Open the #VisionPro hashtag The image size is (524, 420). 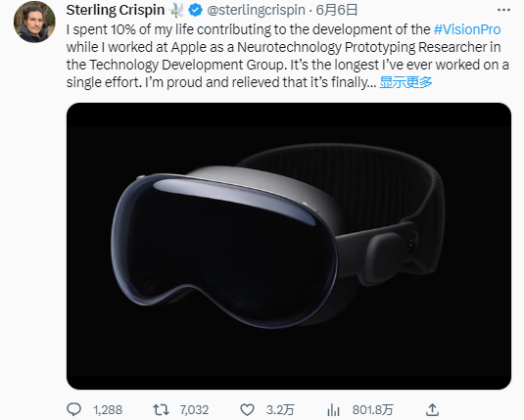(467, 29)
